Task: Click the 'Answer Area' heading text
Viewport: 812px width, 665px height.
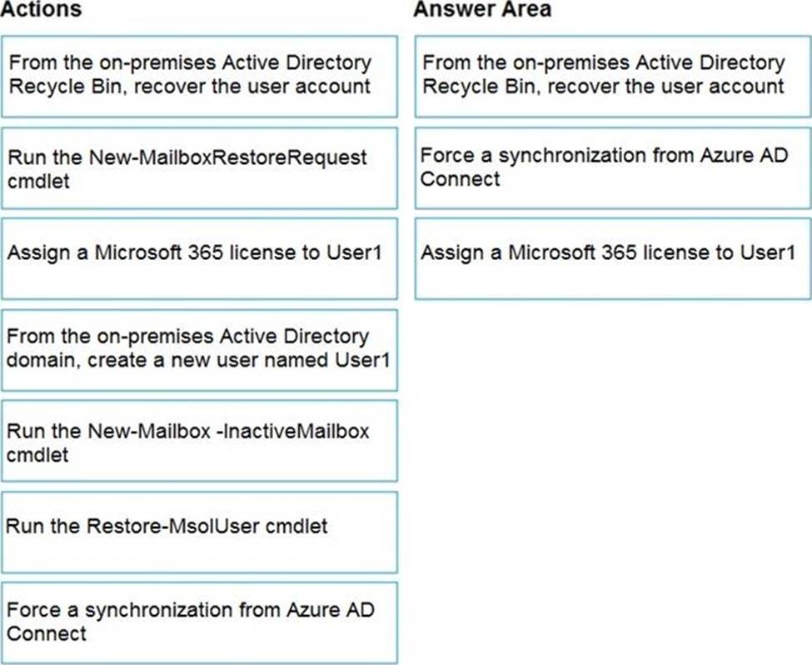Action: coord(482,9)
